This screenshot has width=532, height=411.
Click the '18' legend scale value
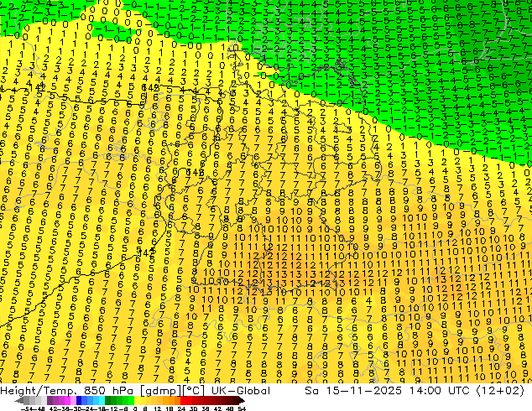tap(170, 408)
